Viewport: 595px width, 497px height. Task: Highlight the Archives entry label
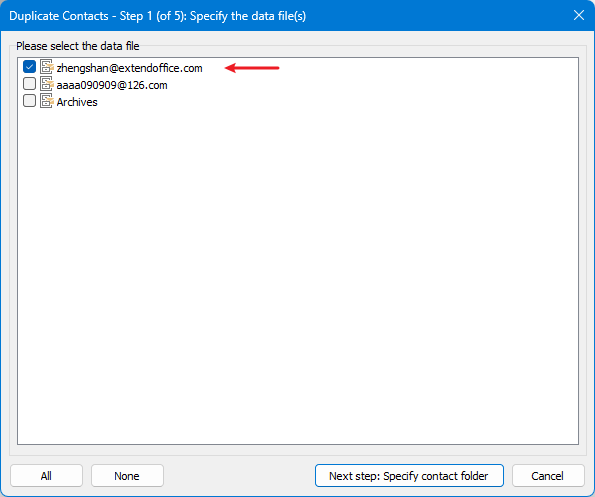pos(77,102)
